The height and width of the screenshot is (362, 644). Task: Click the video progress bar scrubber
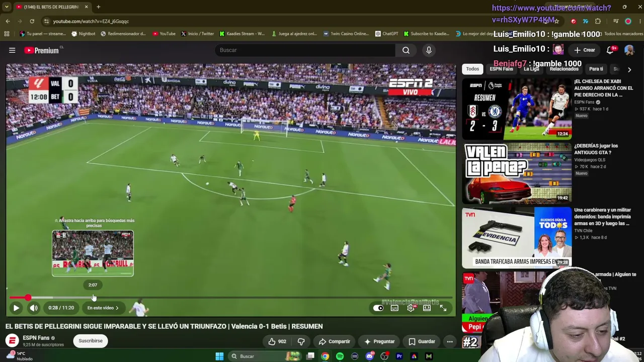[28, 298]
